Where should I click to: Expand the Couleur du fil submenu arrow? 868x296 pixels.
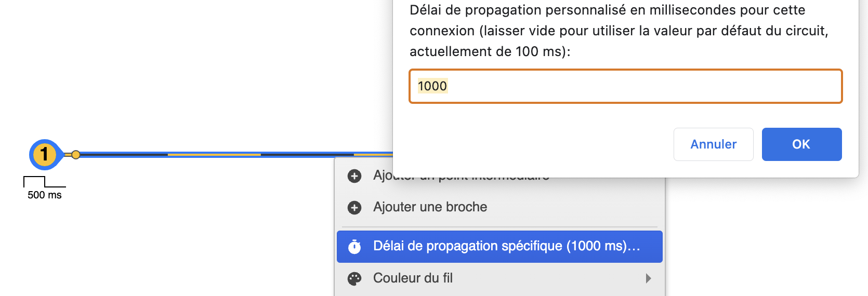coord(648,278)
